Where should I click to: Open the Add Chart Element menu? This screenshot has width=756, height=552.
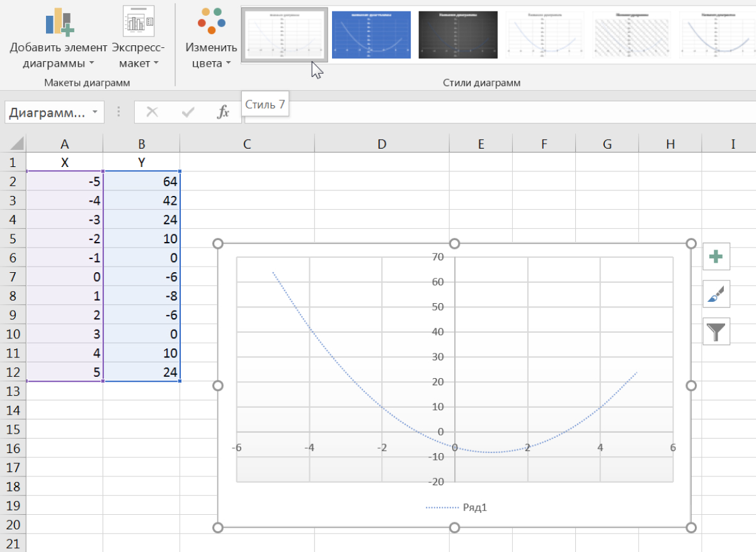click(59, 37)
